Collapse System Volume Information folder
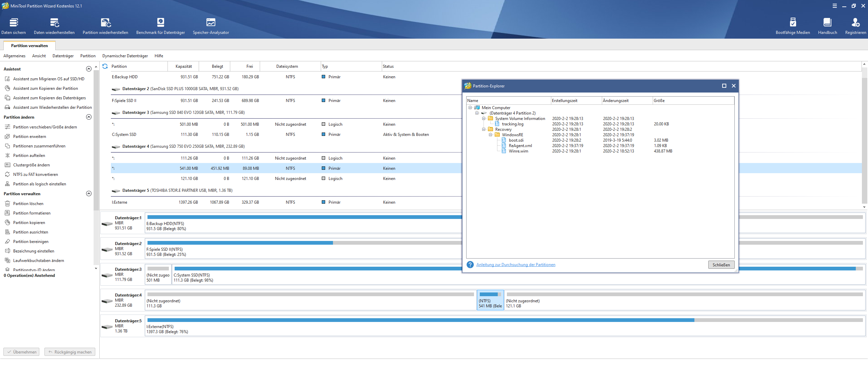Viewport: 868px width, 366px height. point(484,119)
